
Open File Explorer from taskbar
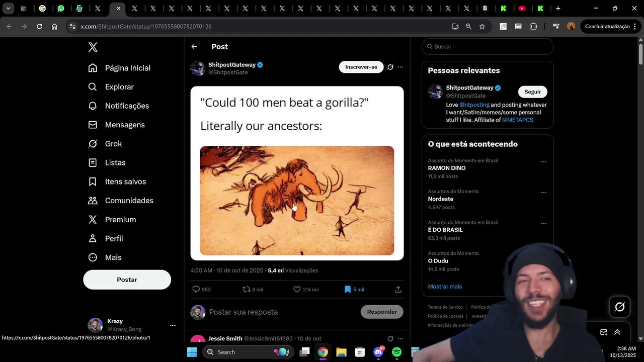pos(341,352)
